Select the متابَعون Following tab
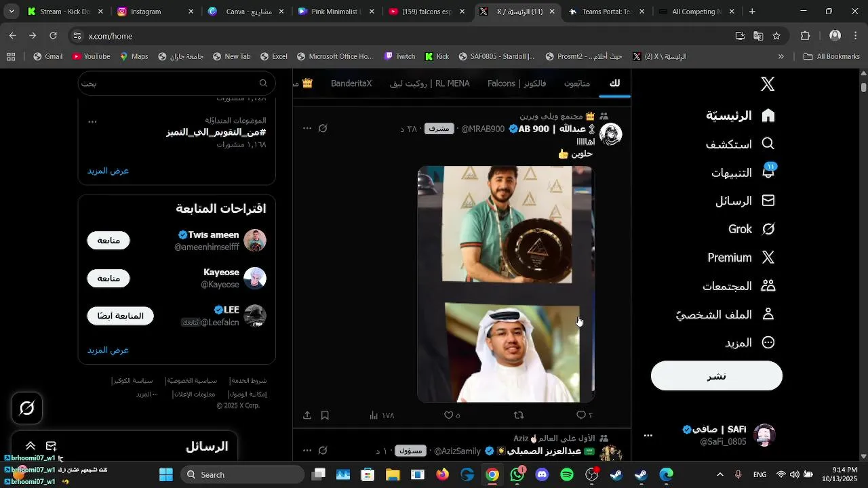This screenshot has height=488, width=868. click(577, 83)
